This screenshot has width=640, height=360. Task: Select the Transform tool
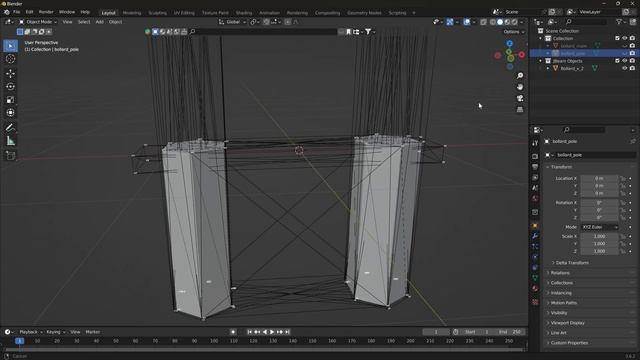click(11, 113)
